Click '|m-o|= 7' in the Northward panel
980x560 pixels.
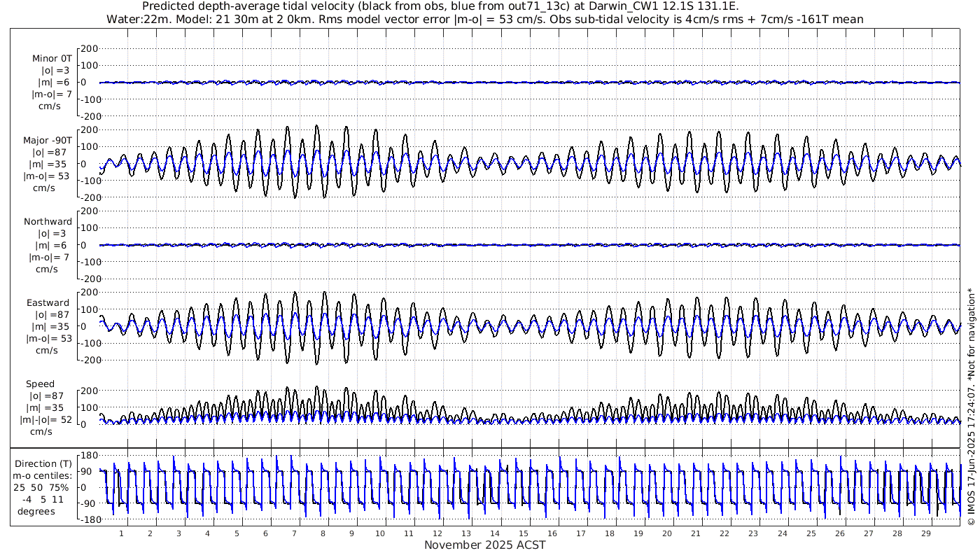click(50, 257)
